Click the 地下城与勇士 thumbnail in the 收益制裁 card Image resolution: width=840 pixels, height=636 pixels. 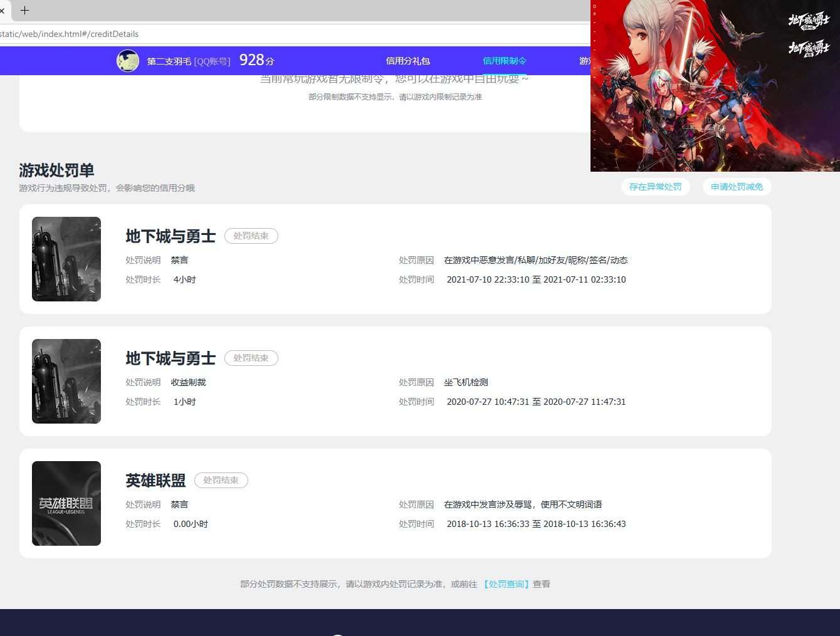tap(66, 381)
